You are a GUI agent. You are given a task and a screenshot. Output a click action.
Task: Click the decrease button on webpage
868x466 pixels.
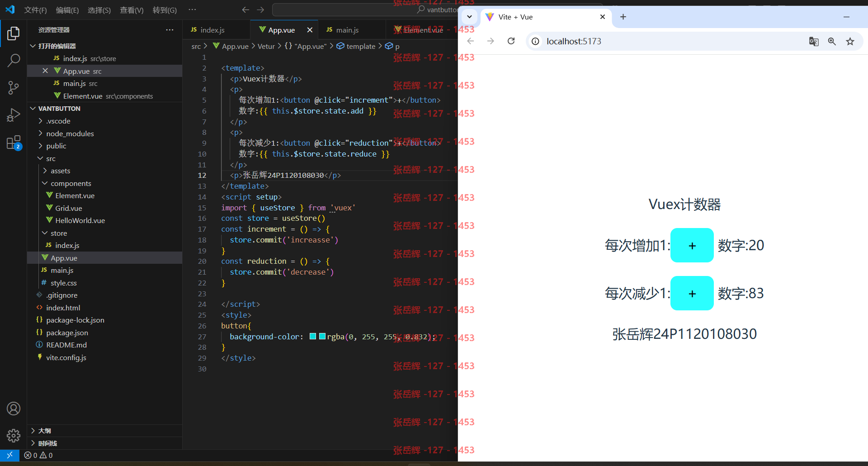tap(692, 293)
